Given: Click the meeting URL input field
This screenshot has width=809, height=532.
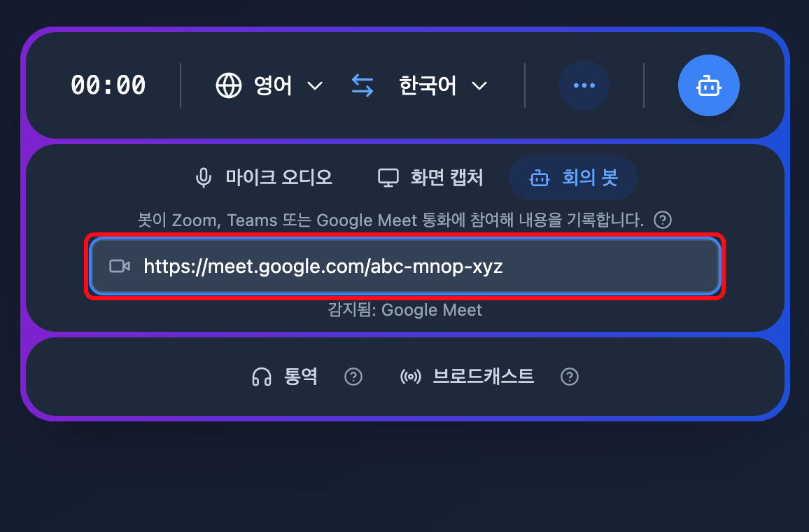Looking at the screenshot, I should click(x=405, y=266).
